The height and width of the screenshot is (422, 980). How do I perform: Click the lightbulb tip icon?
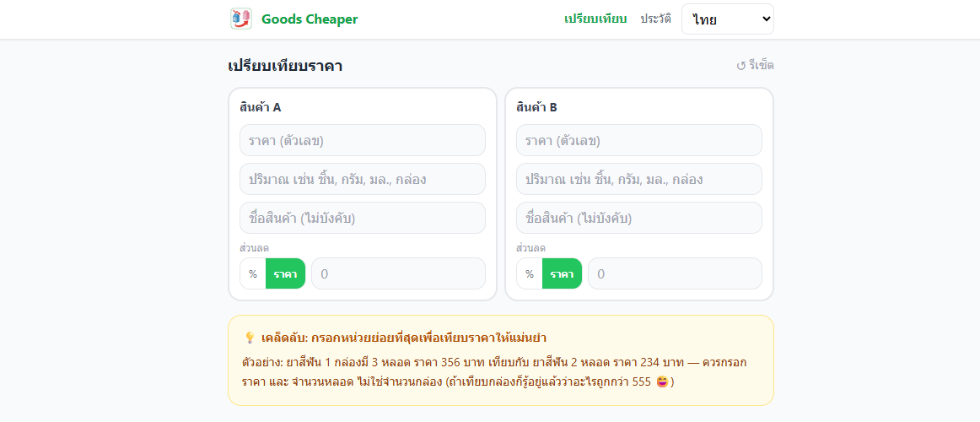click(x=250, y=338)
